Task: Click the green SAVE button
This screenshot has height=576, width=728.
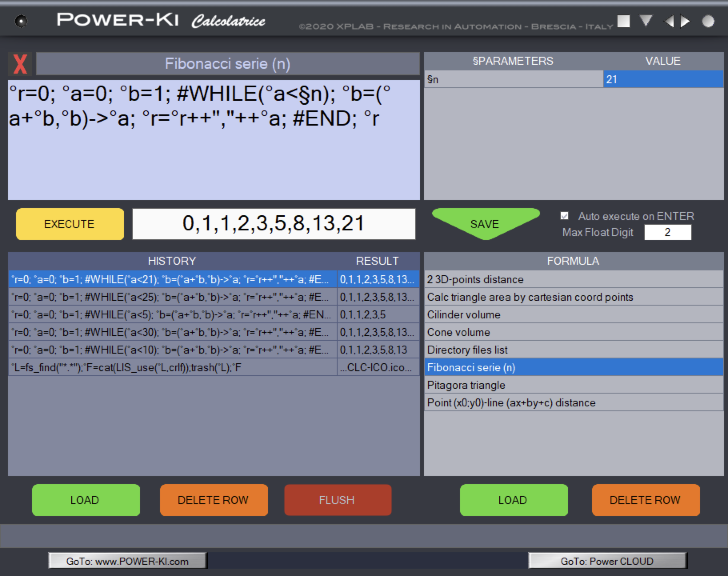Action: pos(485,224)
